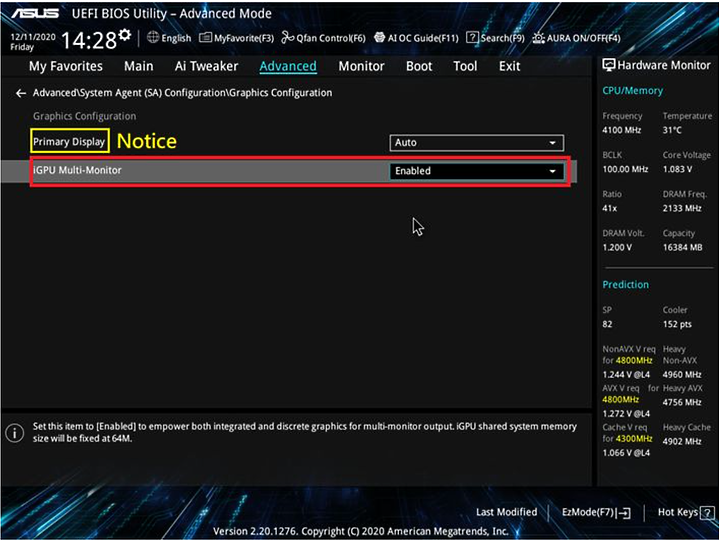Click the 1.244 V @L4 value
The image size is (720, 541).
tap(626, 375)
